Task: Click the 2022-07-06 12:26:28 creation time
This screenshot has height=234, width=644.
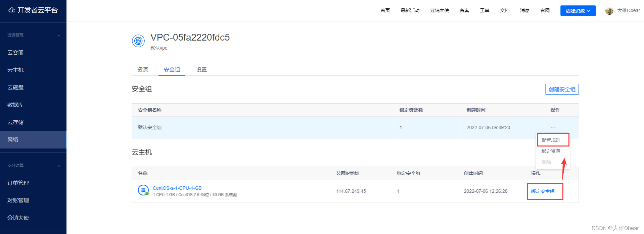Action: tap(486, 191)
